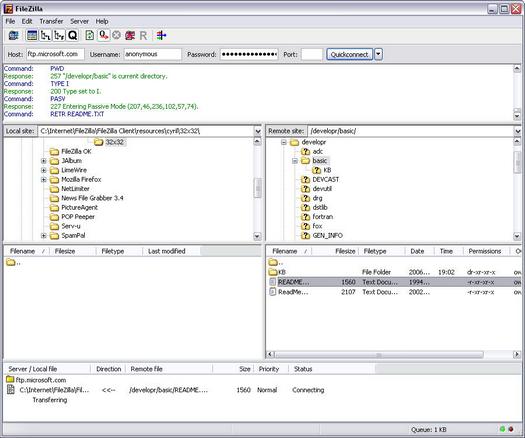The image size is (525, 438).
Task: Click the Cancel current operation icon
Action: point(116,35)
